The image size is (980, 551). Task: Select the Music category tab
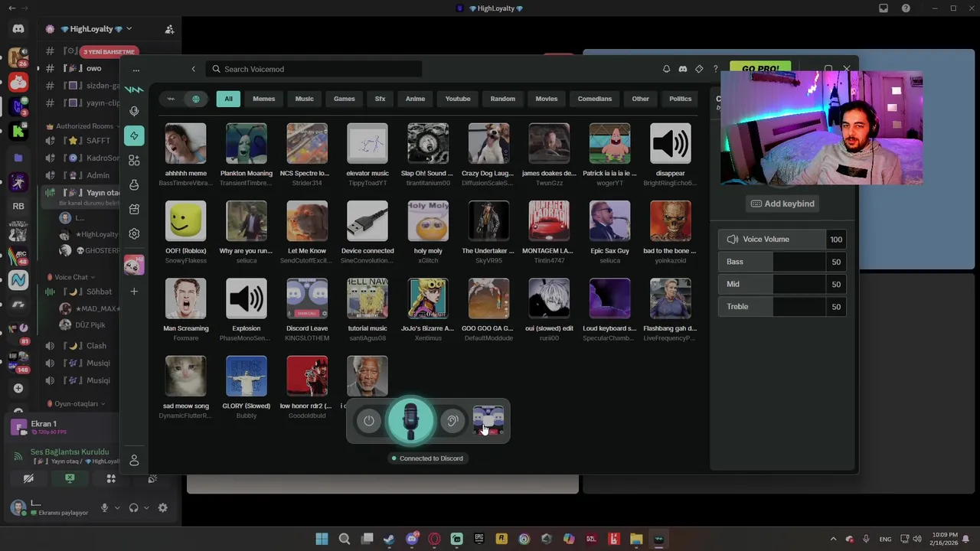305,99
